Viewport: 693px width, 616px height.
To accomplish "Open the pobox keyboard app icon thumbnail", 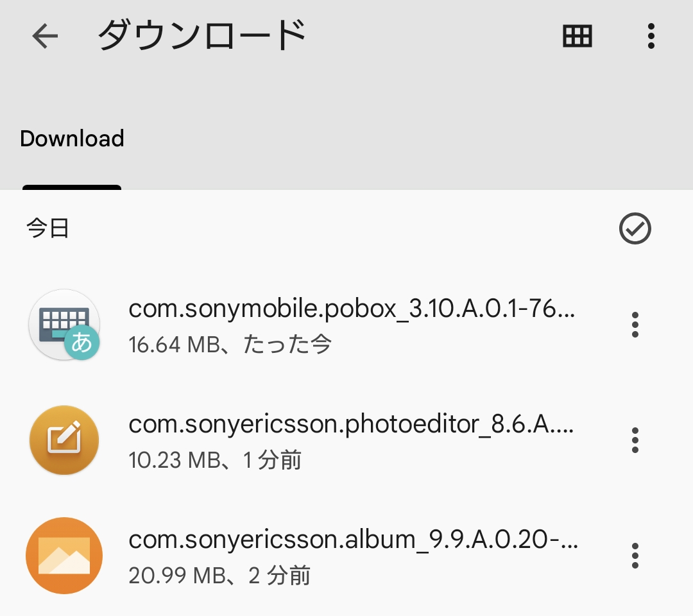I will [65, 325].
